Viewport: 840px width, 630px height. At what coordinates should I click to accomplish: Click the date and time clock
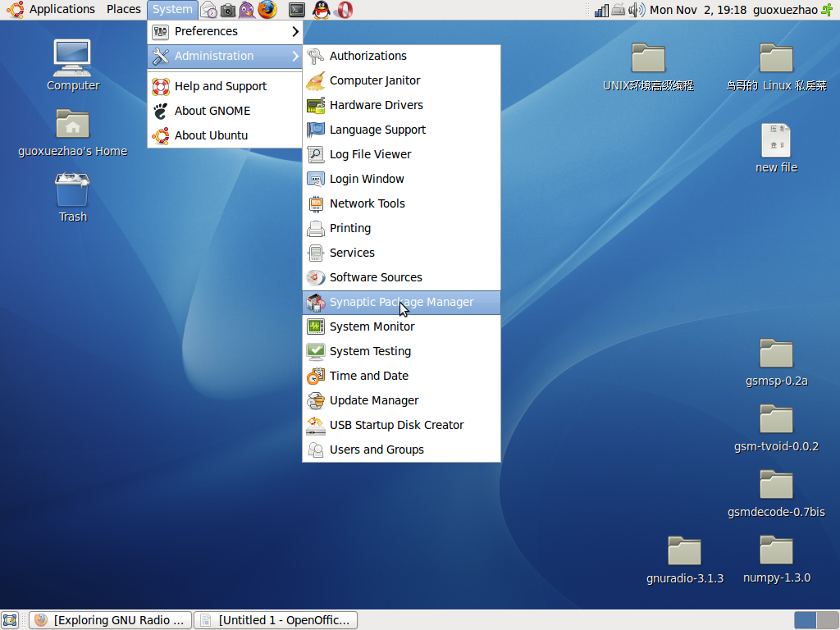tap(698, 10)
